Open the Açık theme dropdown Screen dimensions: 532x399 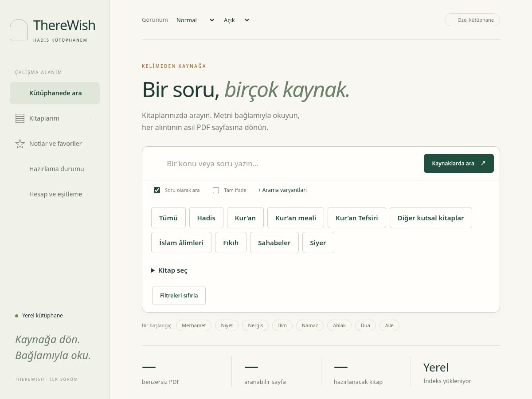pos(236,20)
